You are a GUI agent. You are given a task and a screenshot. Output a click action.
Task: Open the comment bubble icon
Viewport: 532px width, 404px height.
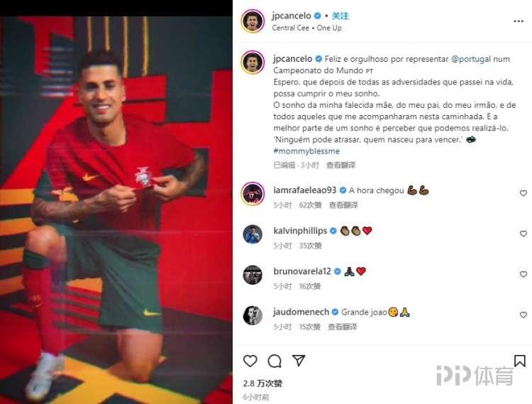point(275,361)
